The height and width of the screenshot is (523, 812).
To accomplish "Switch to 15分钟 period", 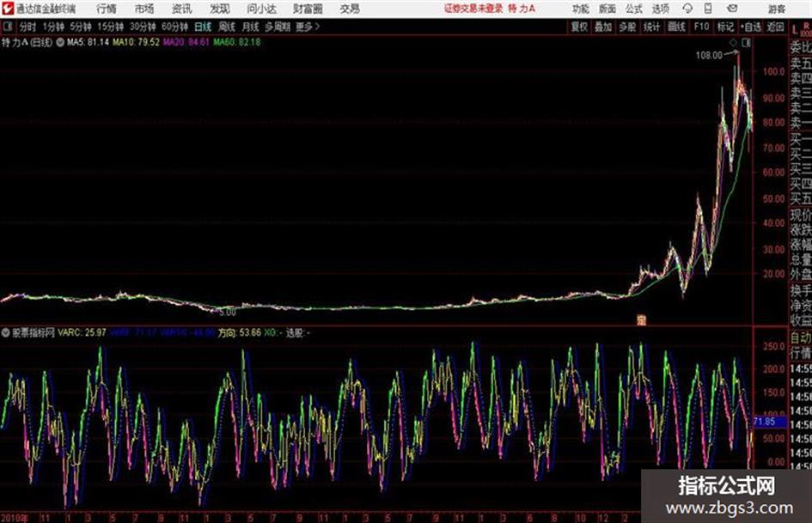I will click(110, 27).
